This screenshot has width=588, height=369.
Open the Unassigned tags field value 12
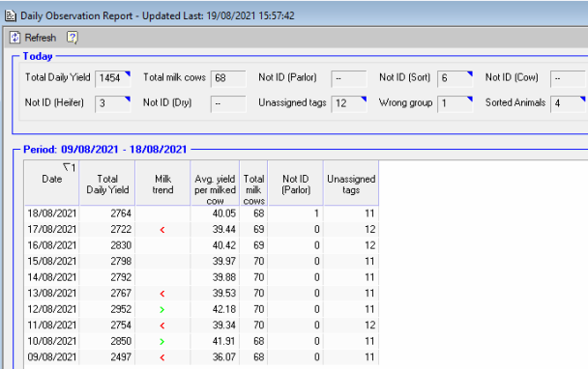pyautogui.click(x=349, y=103)
